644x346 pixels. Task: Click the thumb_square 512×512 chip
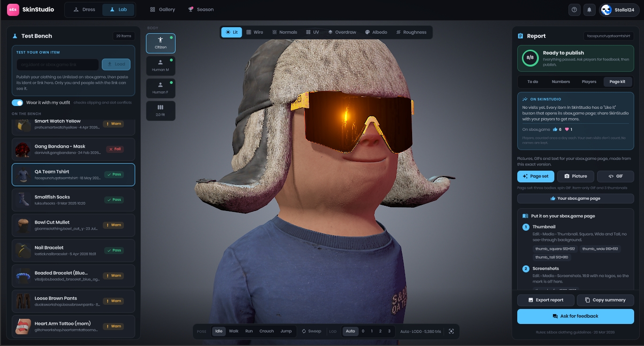[x=555, y=249]
